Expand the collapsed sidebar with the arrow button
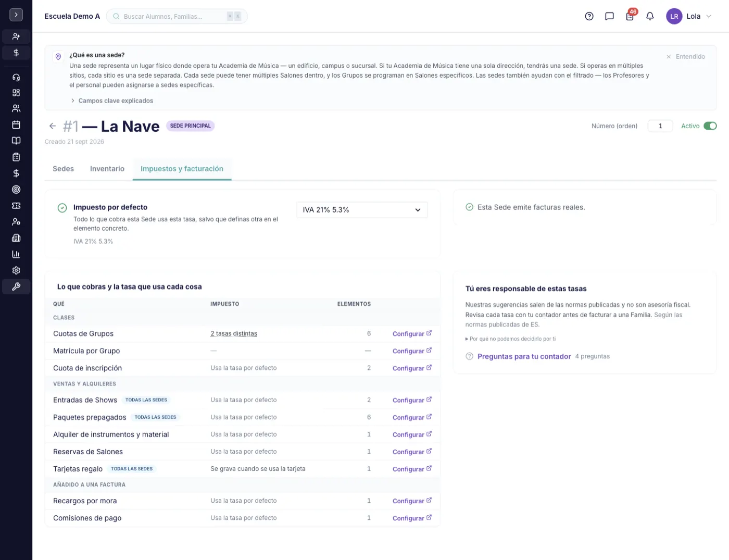Viewport: 729px width, 560px height. [x=16, y=15]
